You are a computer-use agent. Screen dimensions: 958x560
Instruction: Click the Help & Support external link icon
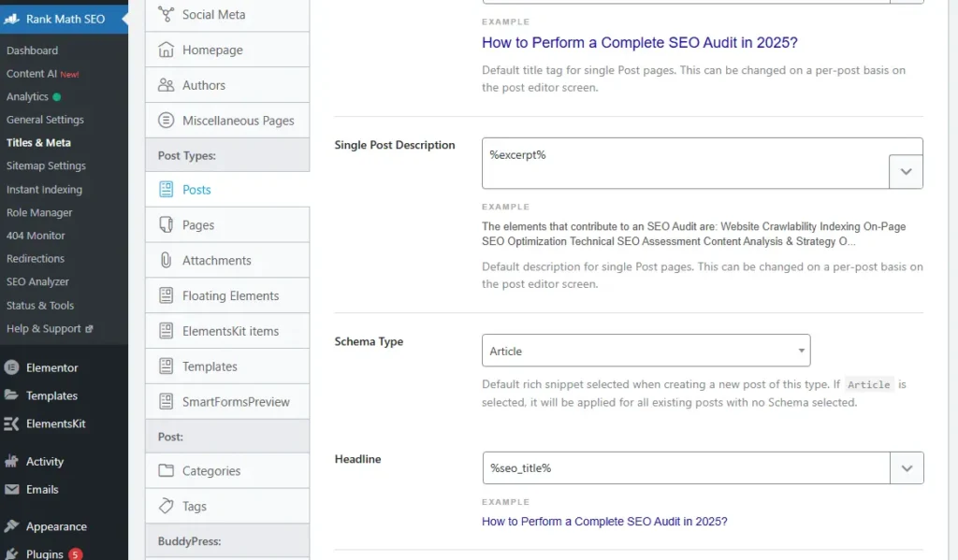[x=89, y=328]
